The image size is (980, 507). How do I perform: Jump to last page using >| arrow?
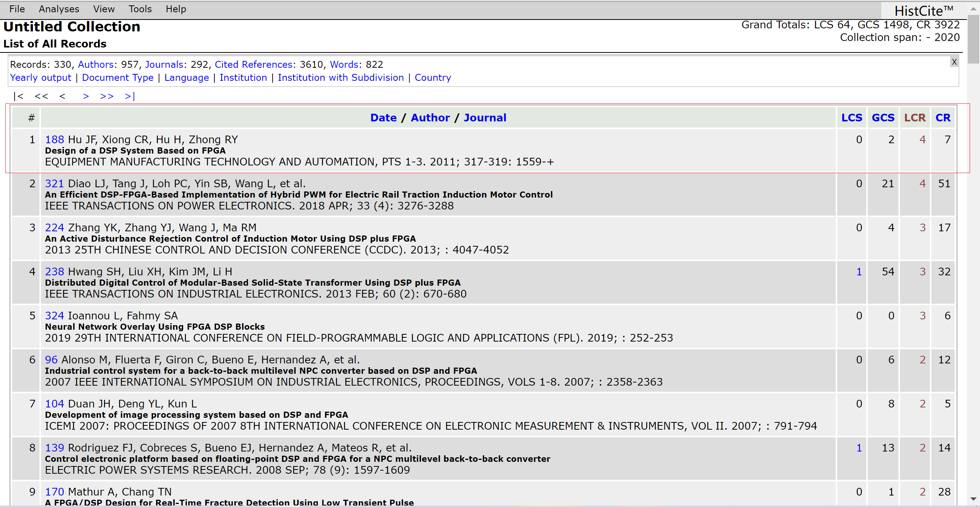tap(130, 96)
